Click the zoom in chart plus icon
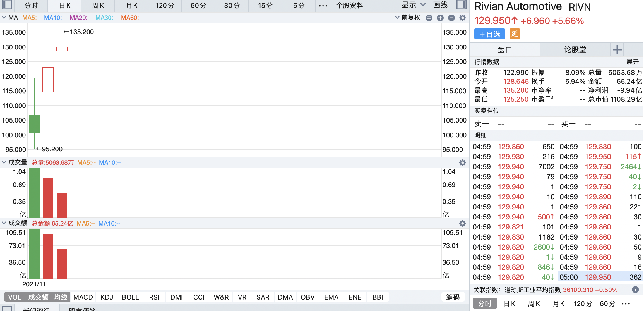Image resolution: width=644 pixels, height=311 pixels. (440, 18)
